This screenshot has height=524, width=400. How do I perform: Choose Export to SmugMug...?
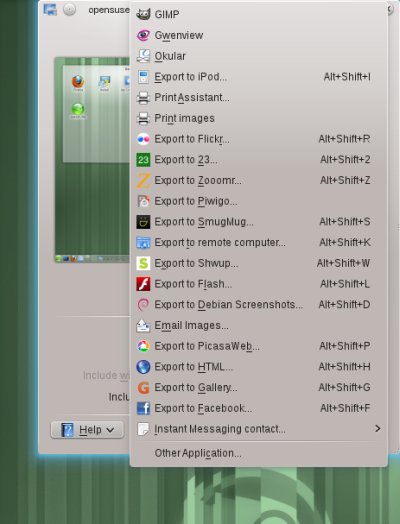point(258,222)
